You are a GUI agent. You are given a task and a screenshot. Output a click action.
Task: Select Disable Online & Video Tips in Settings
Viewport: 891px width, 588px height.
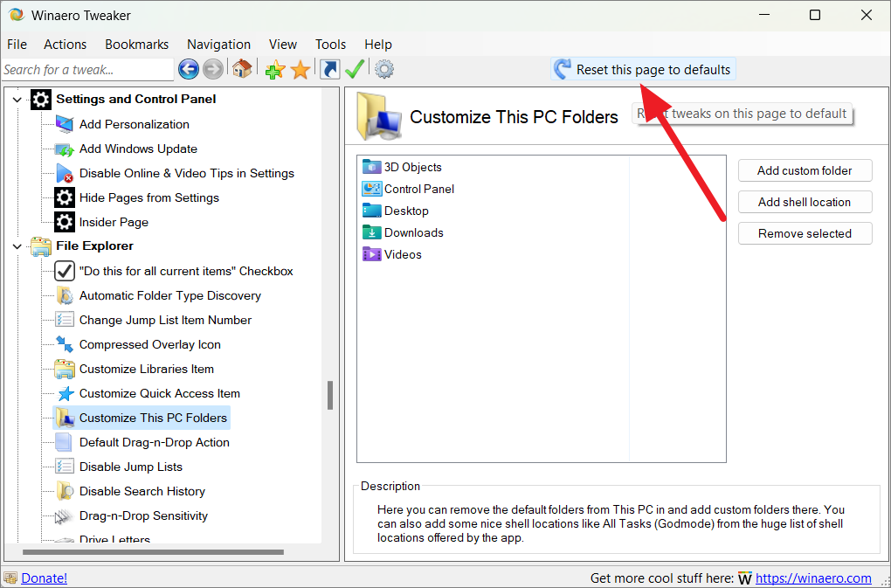click(187, 173)
